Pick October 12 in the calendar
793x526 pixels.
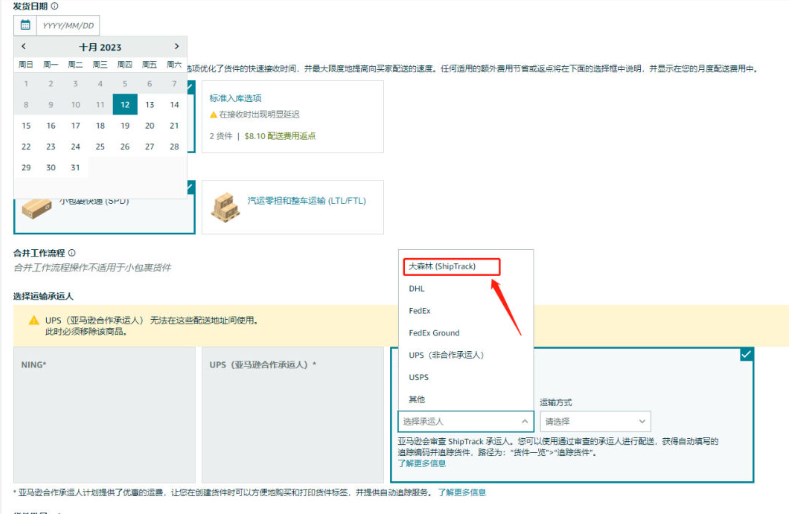pyautogui.click(x=124, y=104)
